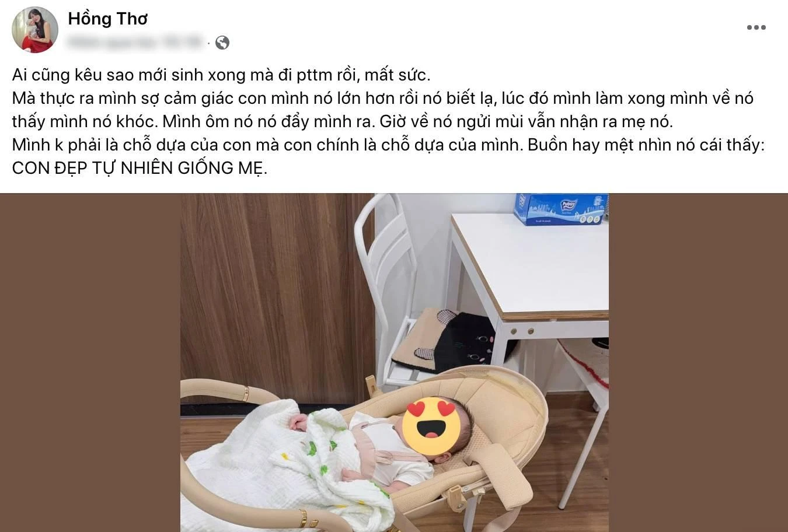Open the attached baby photo
This screenshot has height=532, width=788.
tap(395, 362)
